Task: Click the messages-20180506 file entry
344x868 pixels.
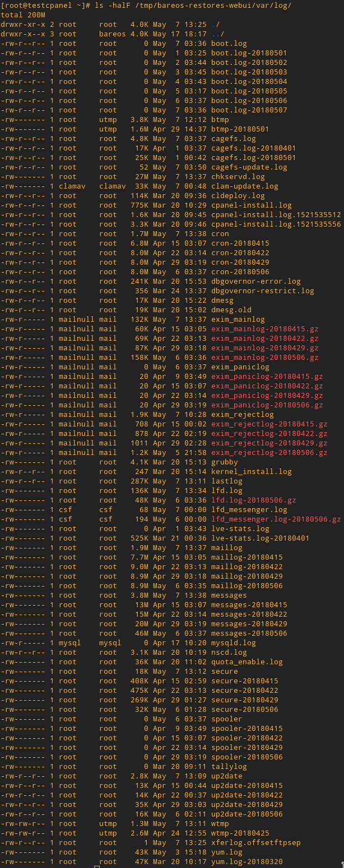Action: click(249, 634)
